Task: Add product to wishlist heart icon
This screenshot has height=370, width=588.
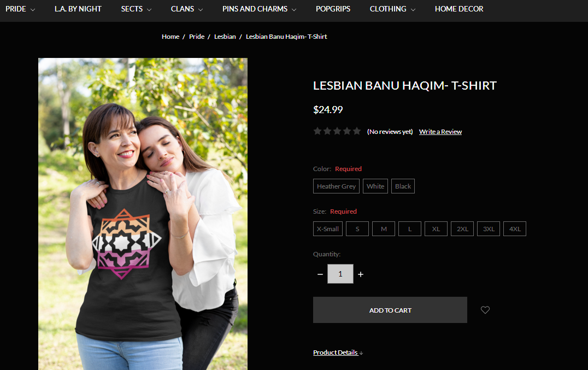Action: tap(485, 310)
